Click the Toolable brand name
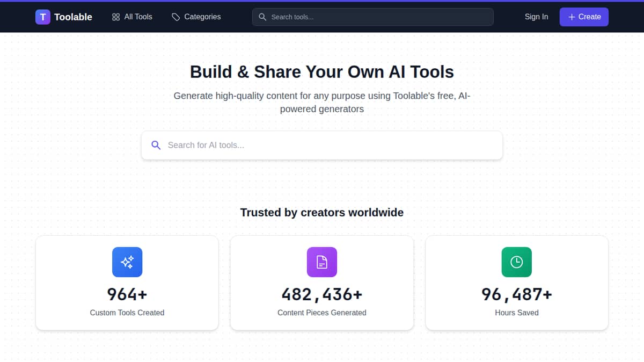 (73, 17)
